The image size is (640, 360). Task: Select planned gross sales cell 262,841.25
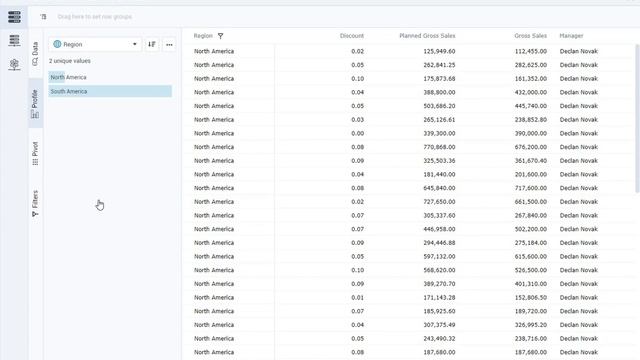439,65
